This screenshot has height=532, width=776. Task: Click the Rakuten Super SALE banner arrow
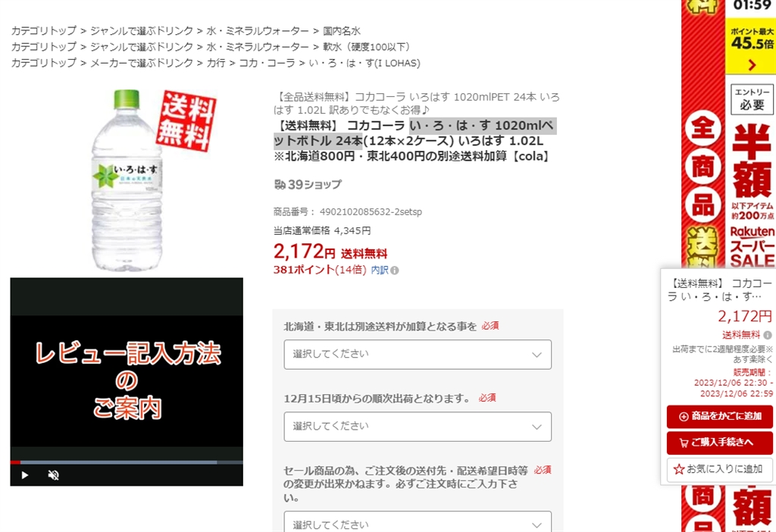click(x=752, y=65)
